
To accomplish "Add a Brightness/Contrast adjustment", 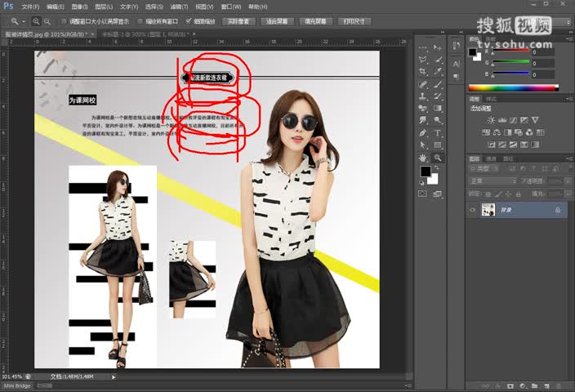I will 491,120.
